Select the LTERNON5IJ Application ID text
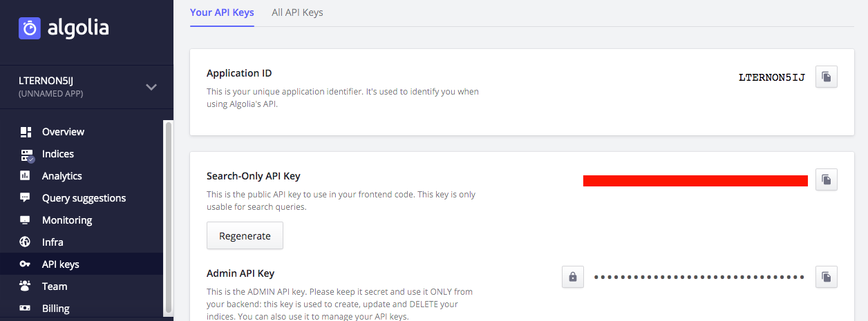868x321 pixels. pyautogui.click(x=772, y=77)
